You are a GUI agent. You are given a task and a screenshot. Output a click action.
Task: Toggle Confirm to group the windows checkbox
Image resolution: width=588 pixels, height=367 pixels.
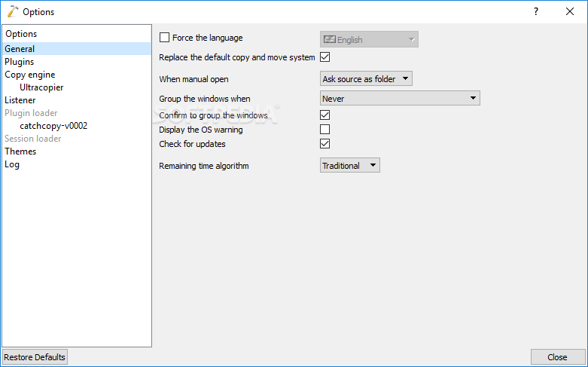(324, 115)
